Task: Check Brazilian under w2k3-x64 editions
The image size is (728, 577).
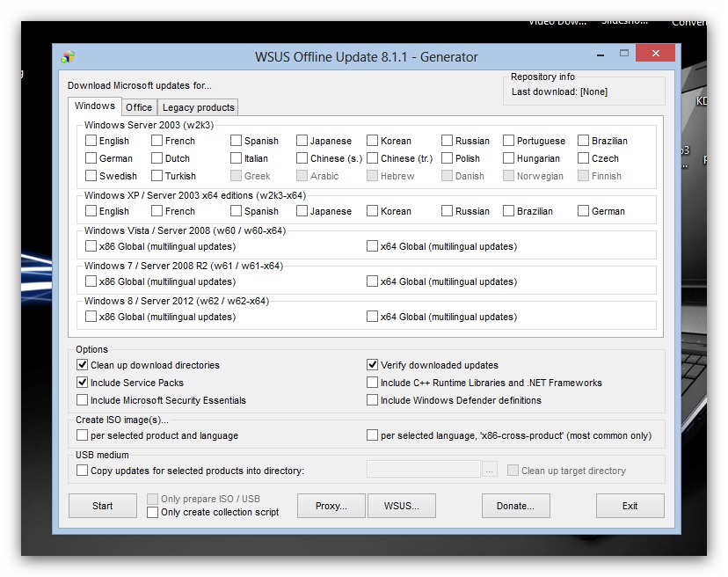Action: [509, 211]
